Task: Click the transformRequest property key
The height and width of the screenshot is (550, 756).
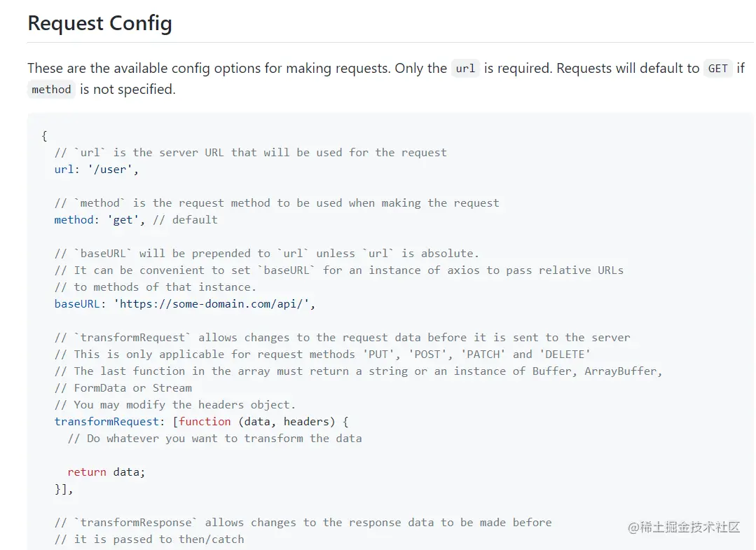Action: tap(106, 421)
